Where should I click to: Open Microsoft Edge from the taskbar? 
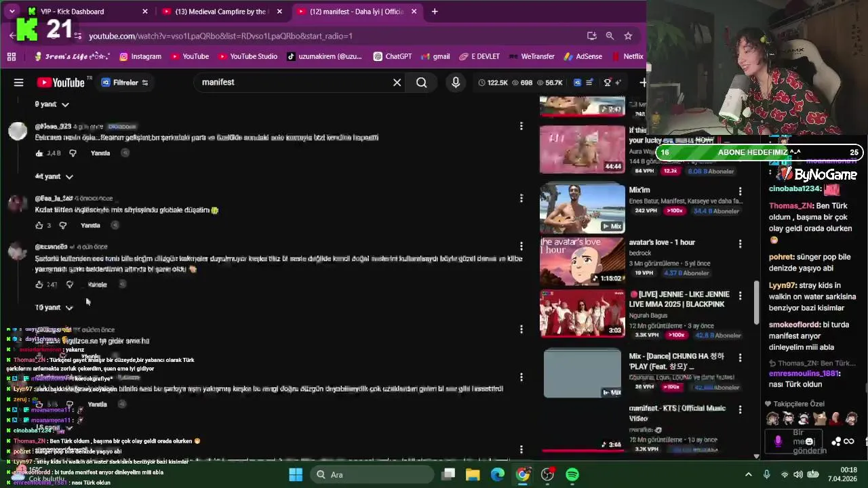coord(498,474)
